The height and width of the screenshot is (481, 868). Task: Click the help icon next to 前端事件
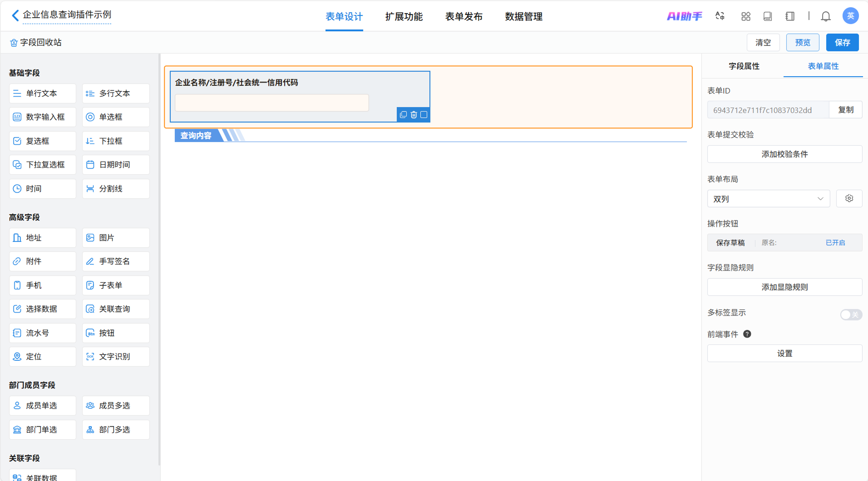point(747,334)
